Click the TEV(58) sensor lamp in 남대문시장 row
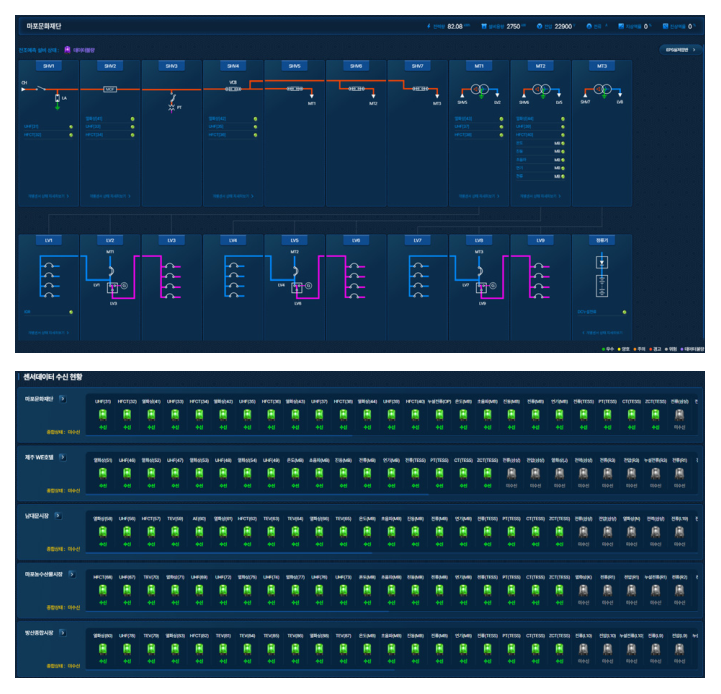 point(175,532)
